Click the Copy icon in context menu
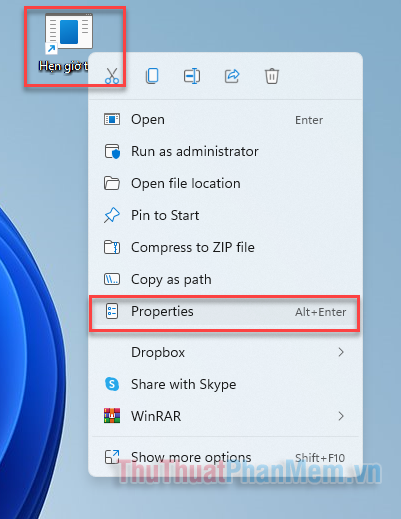The height and width of the screenshot is (519, 401). coord(152,76)
